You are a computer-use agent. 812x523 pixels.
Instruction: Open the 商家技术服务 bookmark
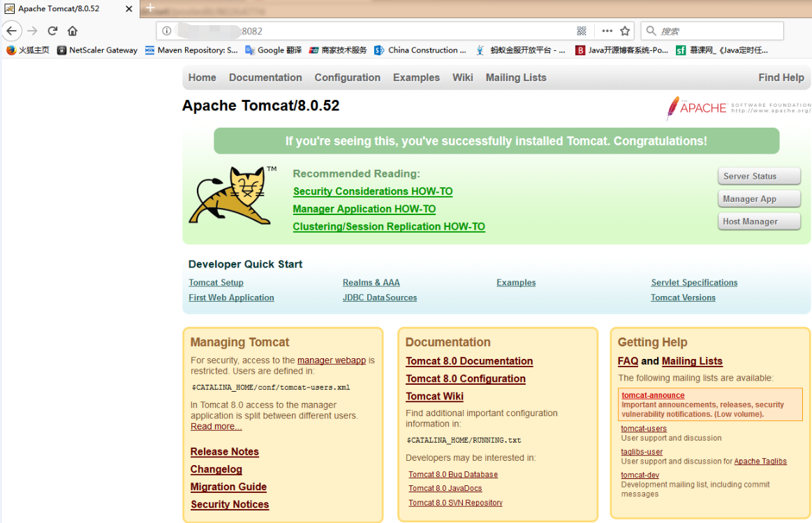[338, 50]
